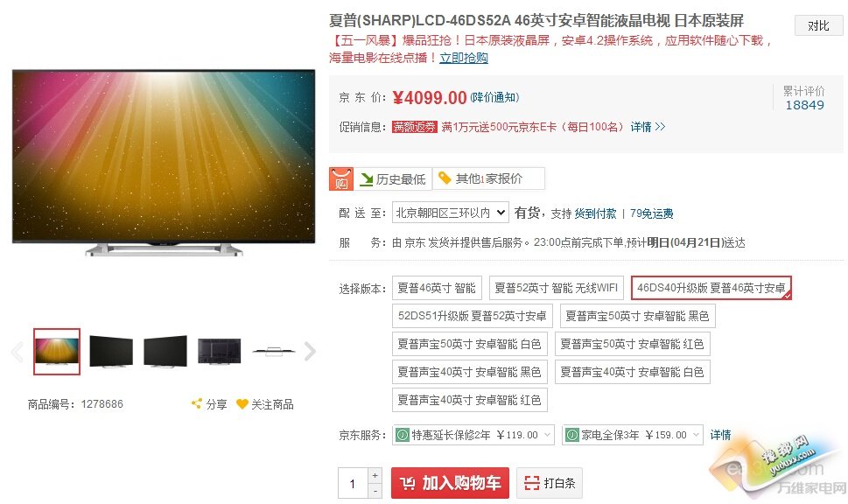
Task: Show next thumbnails with right arrow
Action: (x=310, y=352)
